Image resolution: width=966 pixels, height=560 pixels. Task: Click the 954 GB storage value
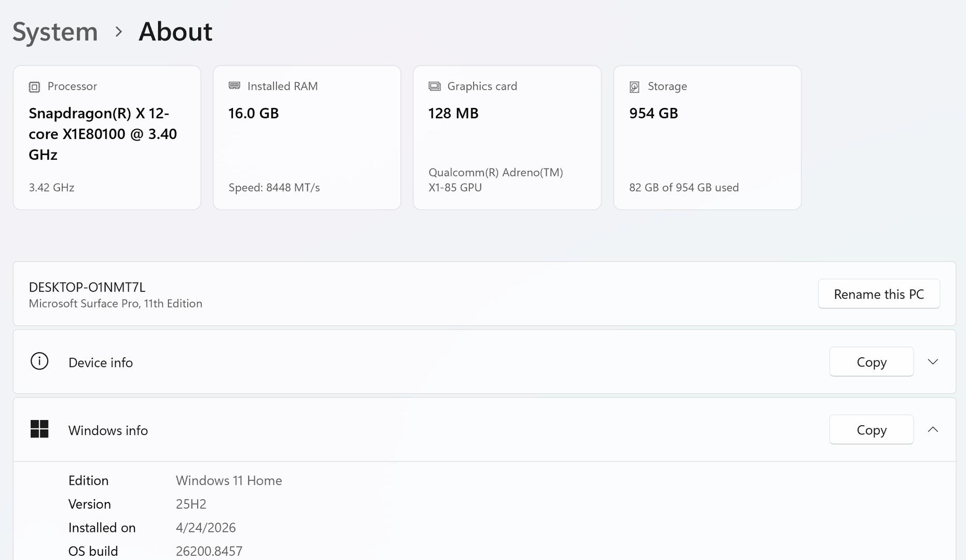[654, 113]
